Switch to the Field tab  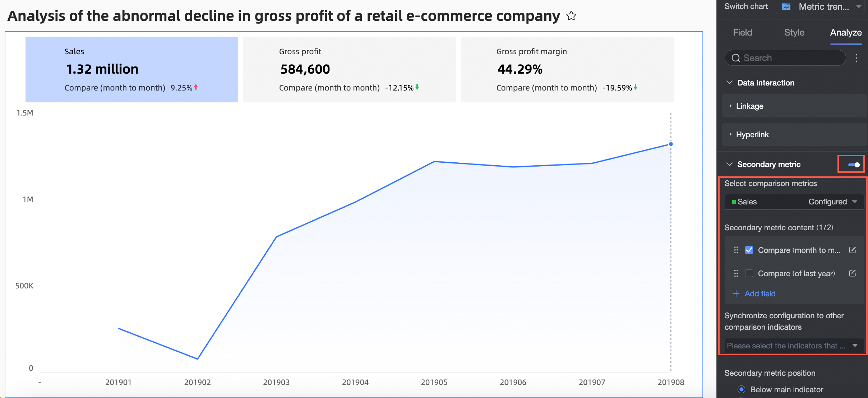742,33
